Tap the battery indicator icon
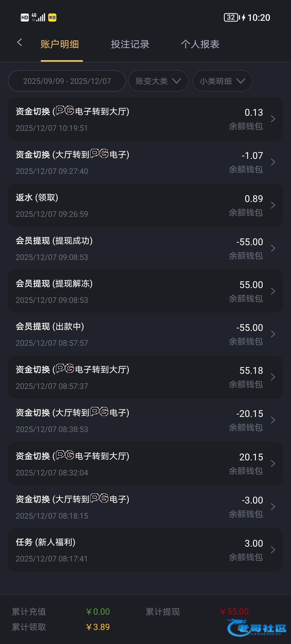 coord(231,18)
